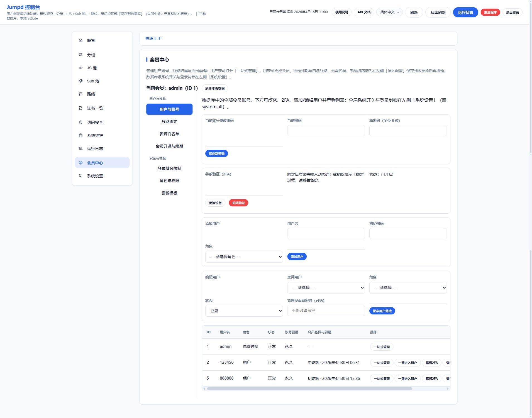Open the 会员开通与续期 tab

(x=169, y=146)
